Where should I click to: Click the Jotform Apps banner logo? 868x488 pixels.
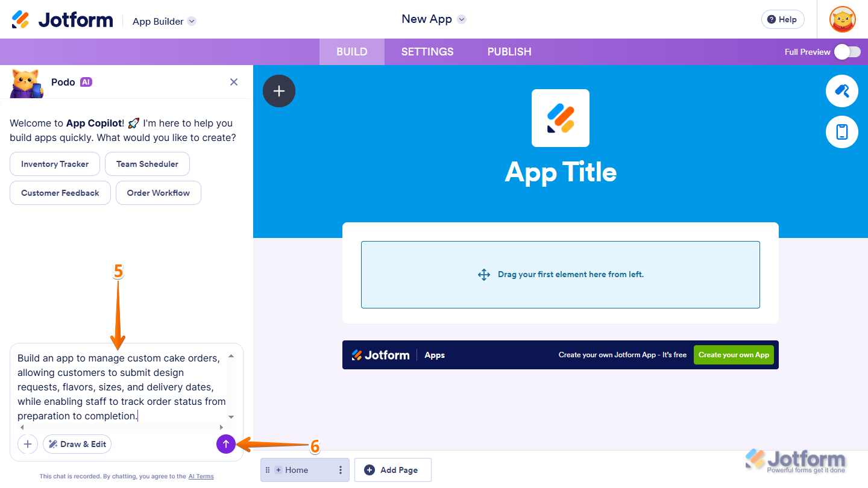380,355
